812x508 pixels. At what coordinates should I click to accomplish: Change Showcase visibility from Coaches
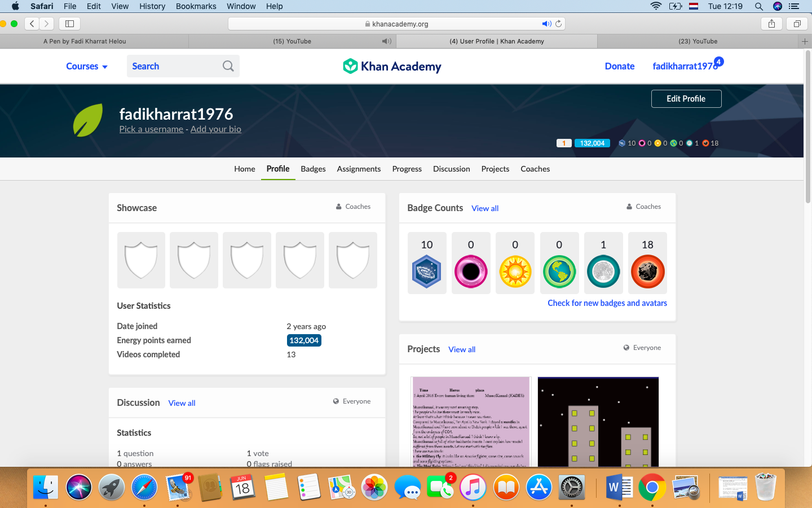[354, 207]
